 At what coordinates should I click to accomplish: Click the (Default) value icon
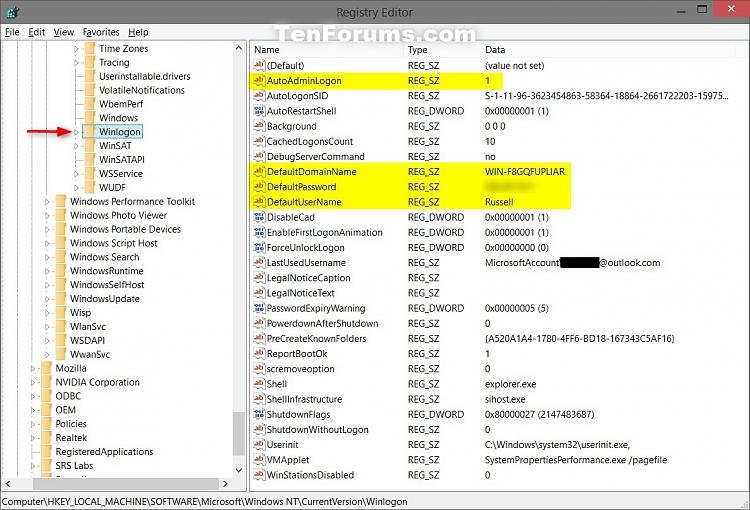tap(259, 65)
